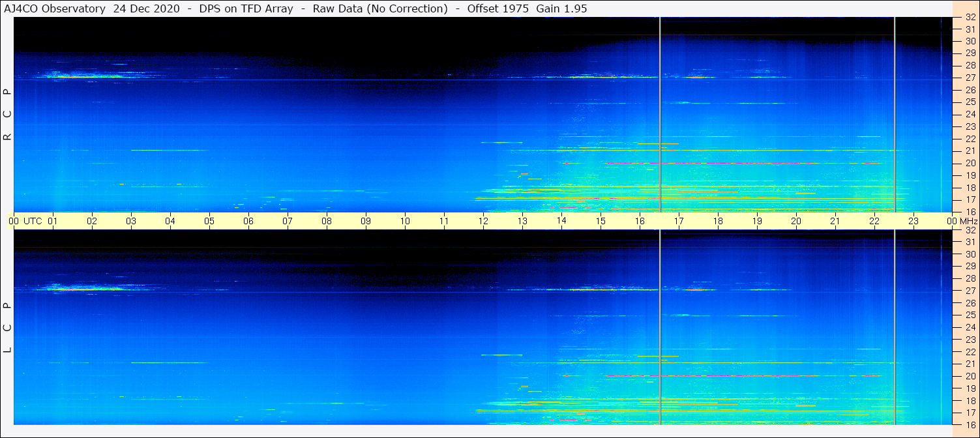Select the 18 hour tick on UTC time axis
980x438 pixels.
(x=718, y=221)
